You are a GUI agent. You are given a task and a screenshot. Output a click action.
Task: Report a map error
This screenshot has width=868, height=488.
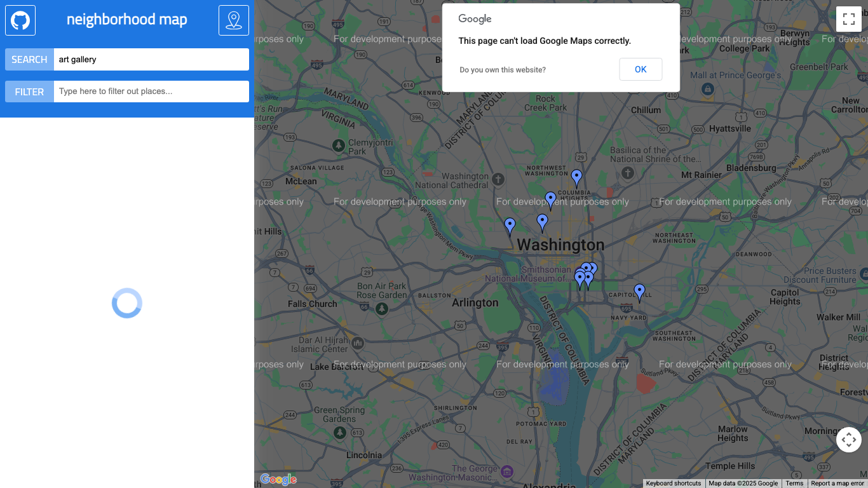pyautogui.click(x=837, y=484)
